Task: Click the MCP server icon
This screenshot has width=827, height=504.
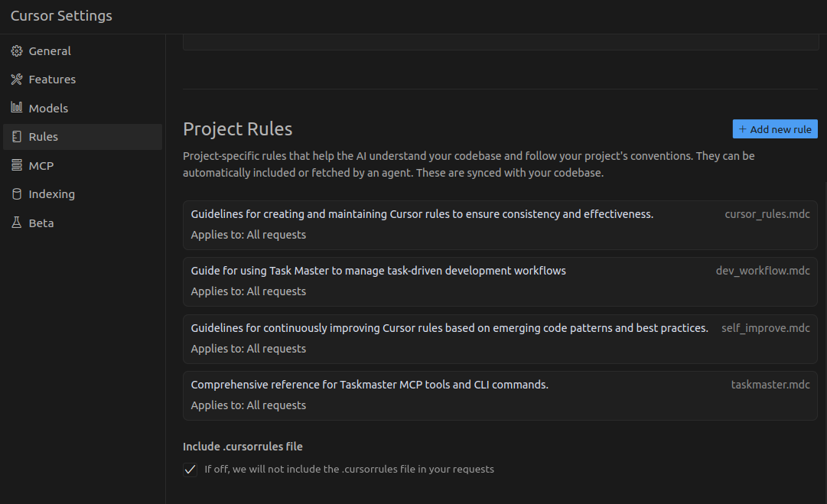Action: pyautogui.click(x=17, y=165)
